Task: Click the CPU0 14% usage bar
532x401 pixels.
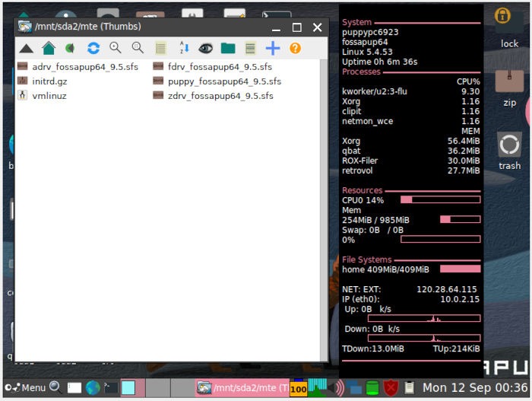Action: (440, 199)
